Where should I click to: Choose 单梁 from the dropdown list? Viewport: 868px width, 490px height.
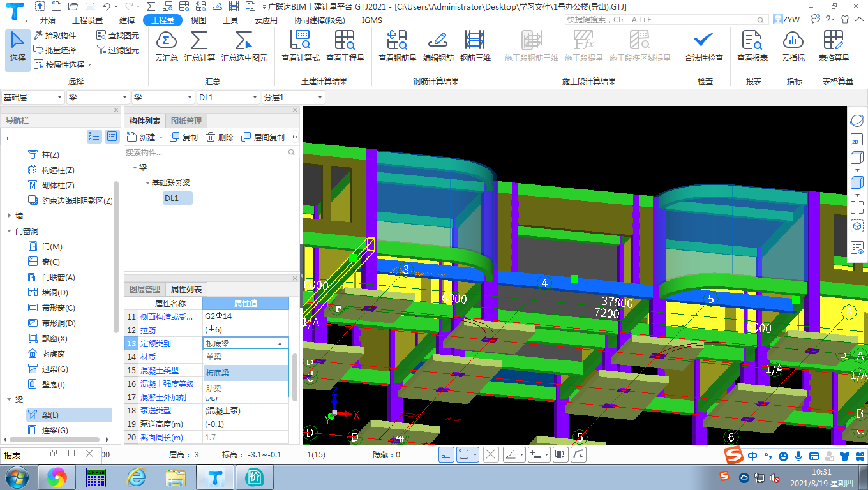246,357
